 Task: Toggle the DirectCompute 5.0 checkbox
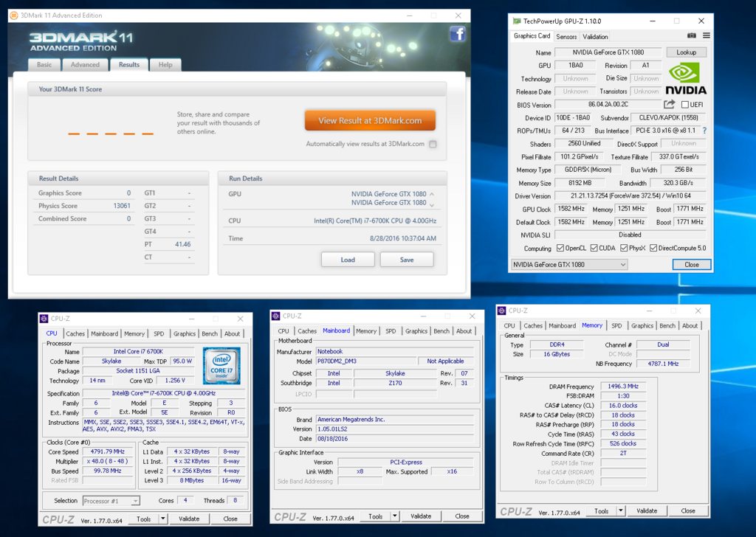[x=653, y=248]
